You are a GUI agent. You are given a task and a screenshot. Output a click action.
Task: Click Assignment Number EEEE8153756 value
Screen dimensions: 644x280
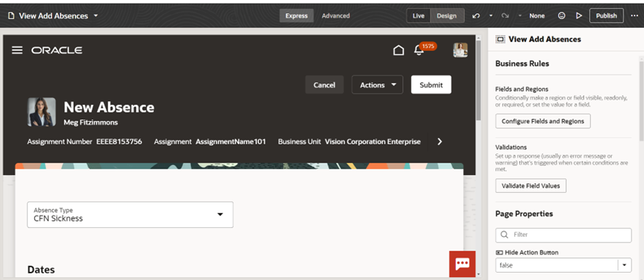pyautogui.click(x=119, y=141)
